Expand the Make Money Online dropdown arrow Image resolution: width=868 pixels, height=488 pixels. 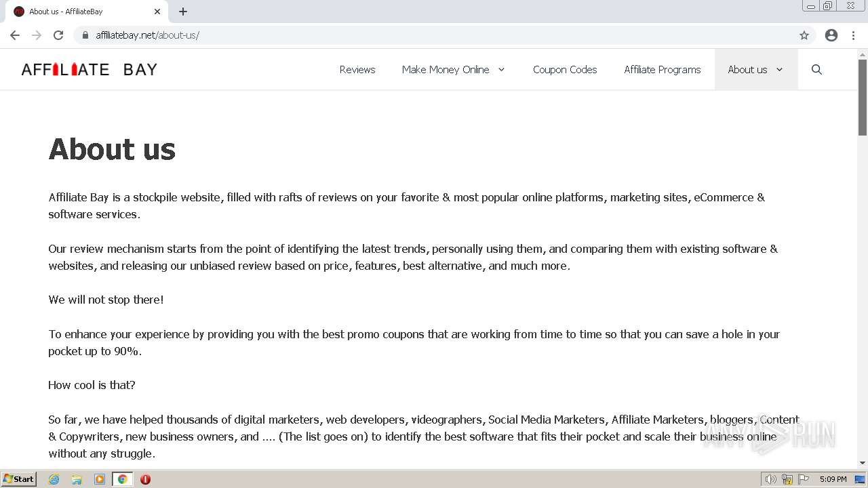[x=502, y=69]
